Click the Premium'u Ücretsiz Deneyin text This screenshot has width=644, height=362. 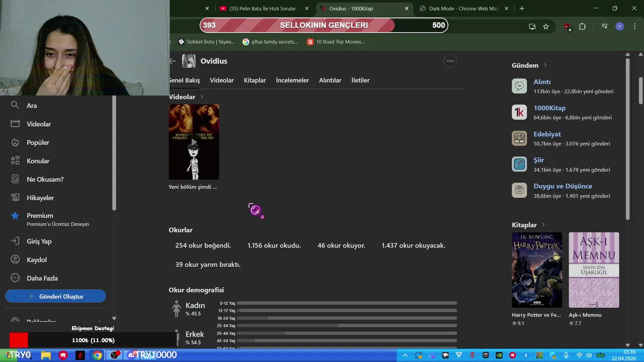[x=58, y=224]
